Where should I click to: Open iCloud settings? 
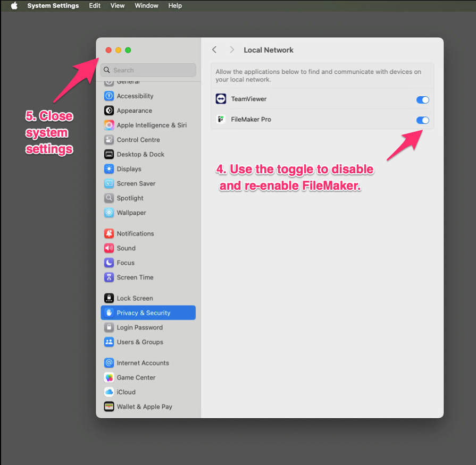tap(148, 392)
